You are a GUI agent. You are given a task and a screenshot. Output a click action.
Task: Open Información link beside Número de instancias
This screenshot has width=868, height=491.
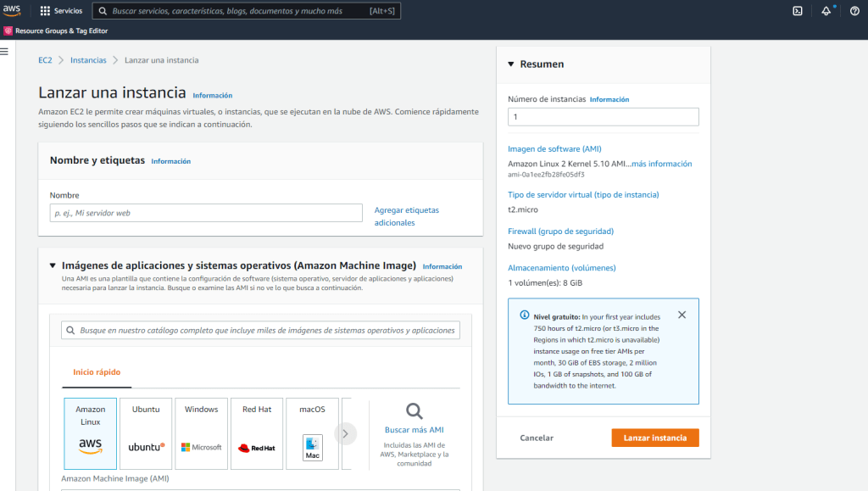click(x=609, y=99)
